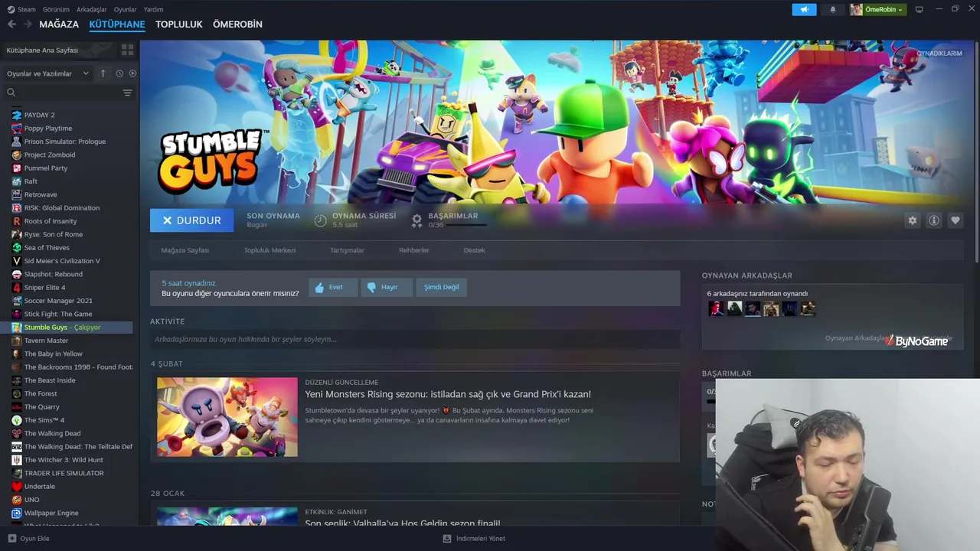Open advanced filters icon in search bar

pos(127,93)
